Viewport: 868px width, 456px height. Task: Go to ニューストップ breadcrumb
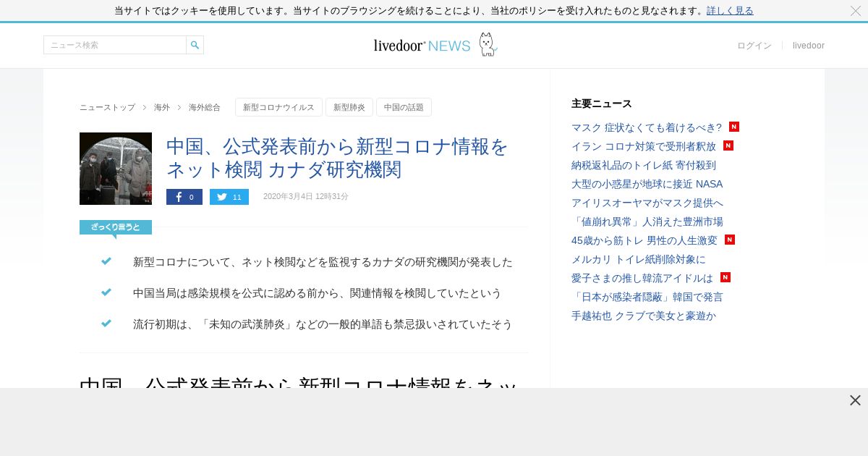[x=107, y=107]
